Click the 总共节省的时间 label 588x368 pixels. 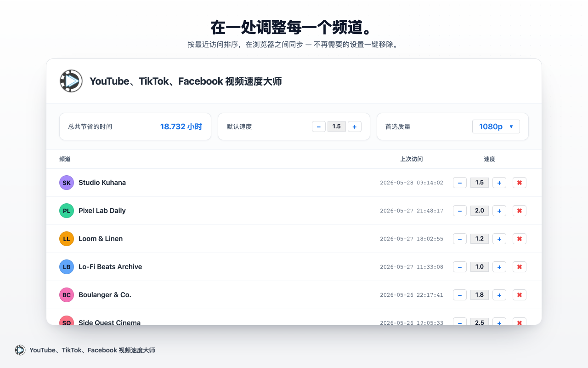pos(90,126)
